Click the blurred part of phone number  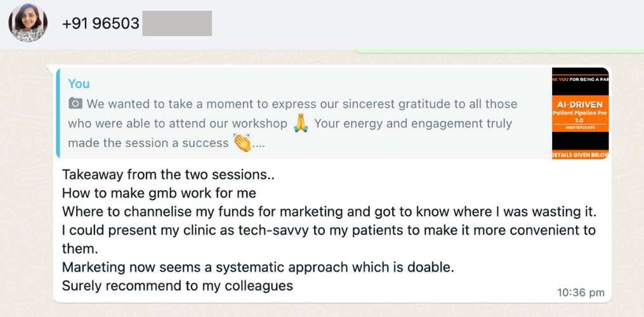(x=176, y=23)
